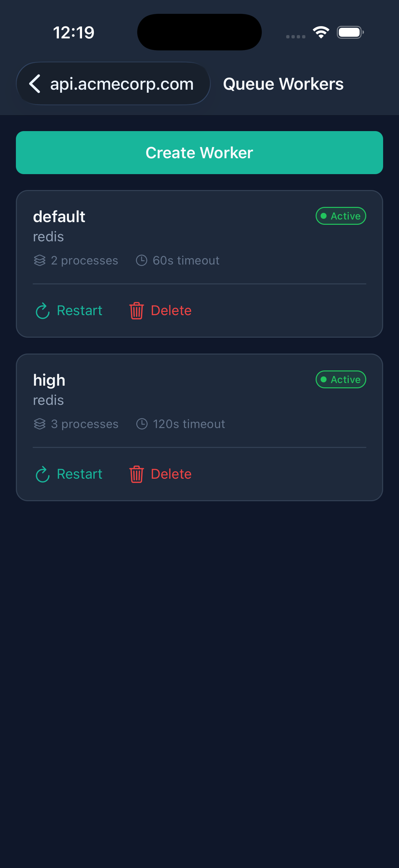The height and width of the screenshot is (868, 399).
Task: Tap the battery status icon
Action: pyautogui.click(x=350, y=32)
